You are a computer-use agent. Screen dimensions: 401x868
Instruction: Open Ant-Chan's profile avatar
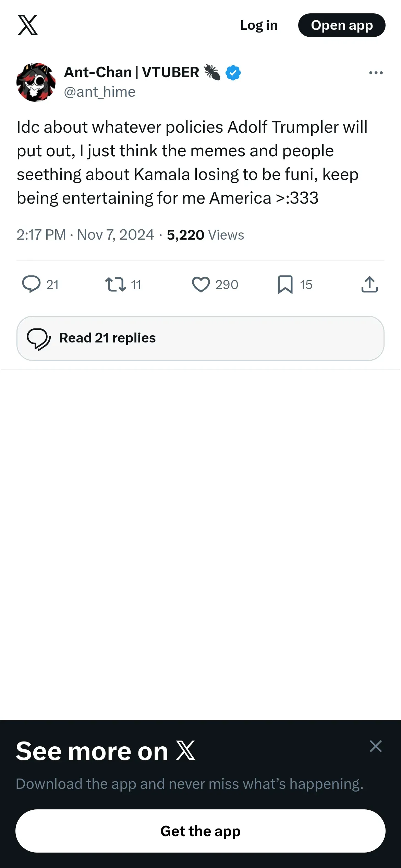[x=36, y=82]
